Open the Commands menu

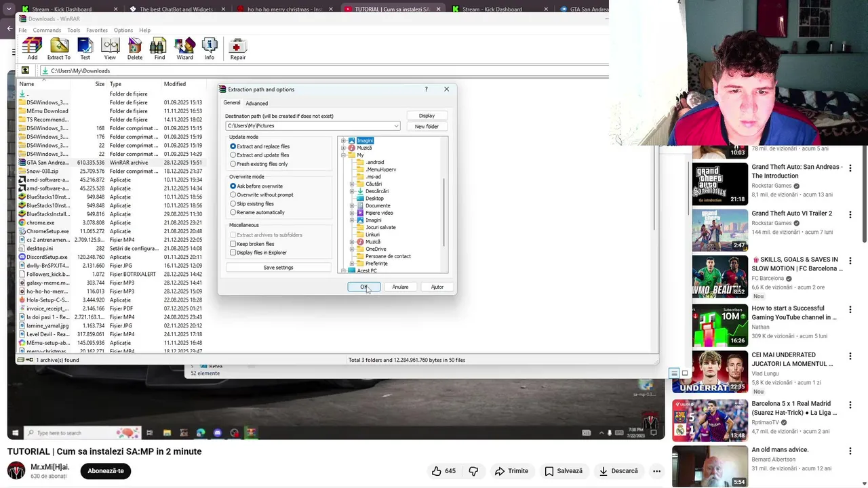(x=47, y=30)
